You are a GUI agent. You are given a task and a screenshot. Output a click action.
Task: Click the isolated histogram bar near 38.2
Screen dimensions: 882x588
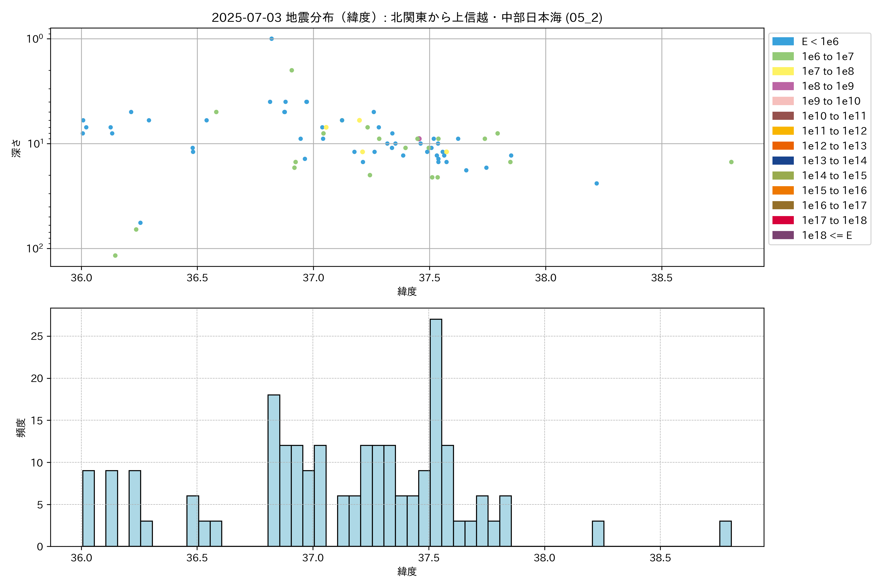pyautogui.click(x=598, y=533)
